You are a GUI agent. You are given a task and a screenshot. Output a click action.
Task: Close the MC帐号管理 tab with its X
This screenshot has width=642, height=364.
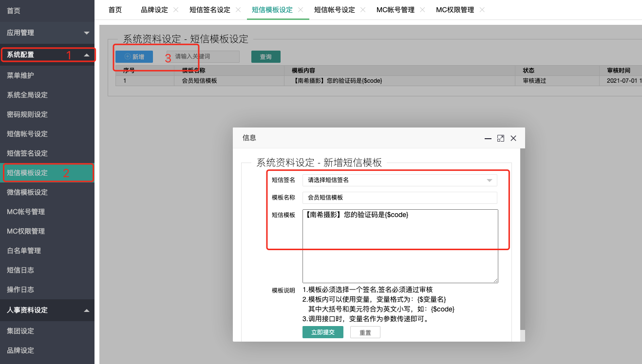coord(422,10)
